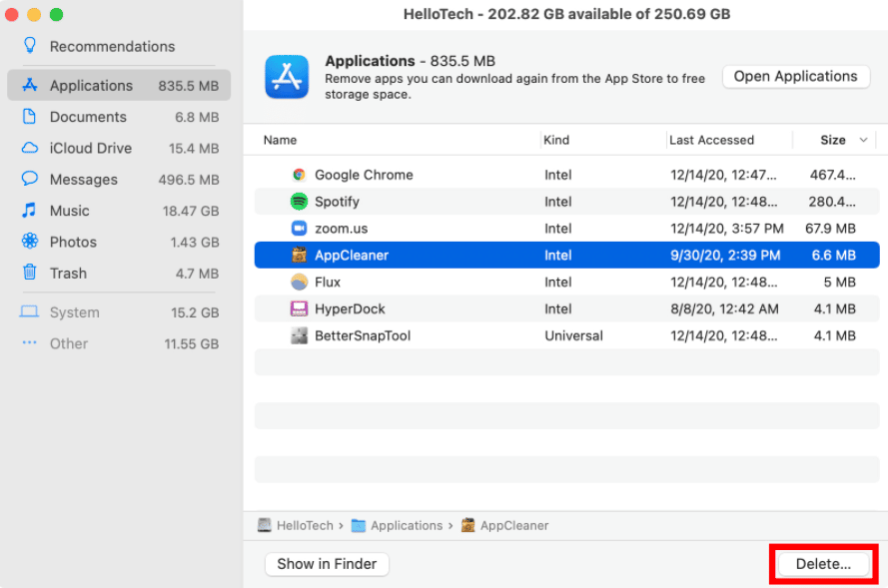Click the Show in Finder button

[327, 564]
